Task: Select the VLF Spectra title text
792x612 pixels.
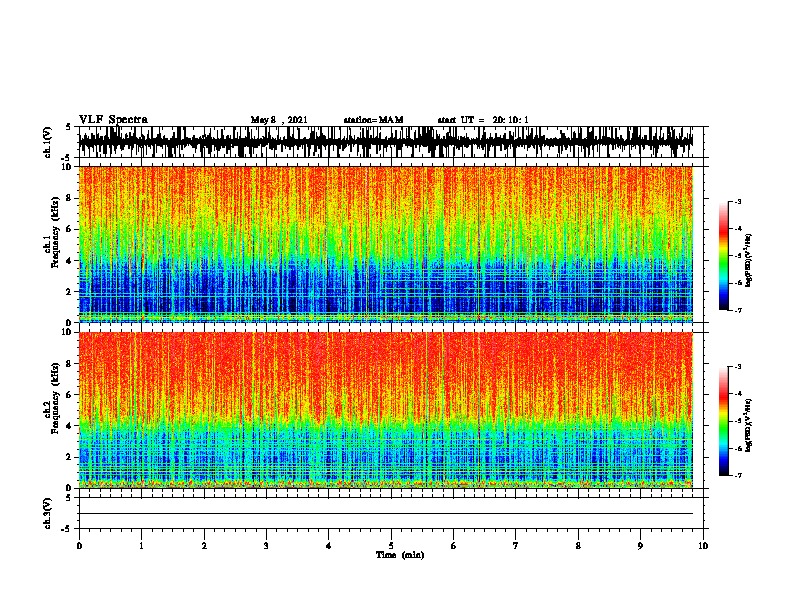Action: pos(113,120)
